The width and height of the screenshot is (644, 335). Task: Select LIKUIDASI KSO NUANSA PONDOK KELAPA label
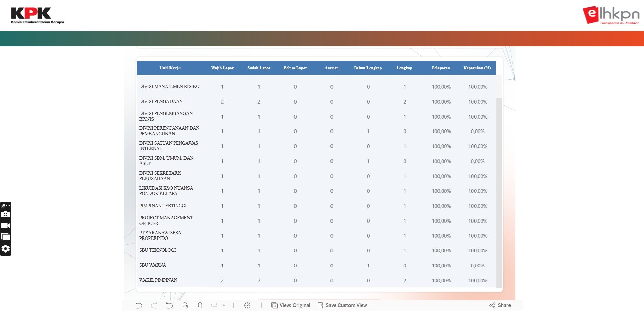click(x=166, y=191)
